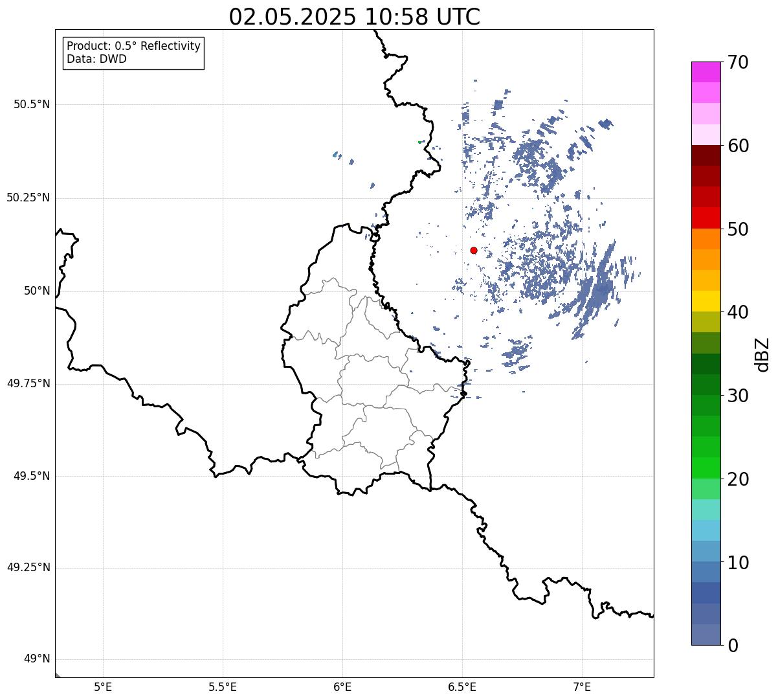This screenshot has width=778, height=700.
Task: Click the 60 colorbar tick label
Action: [x=739, y=146]
